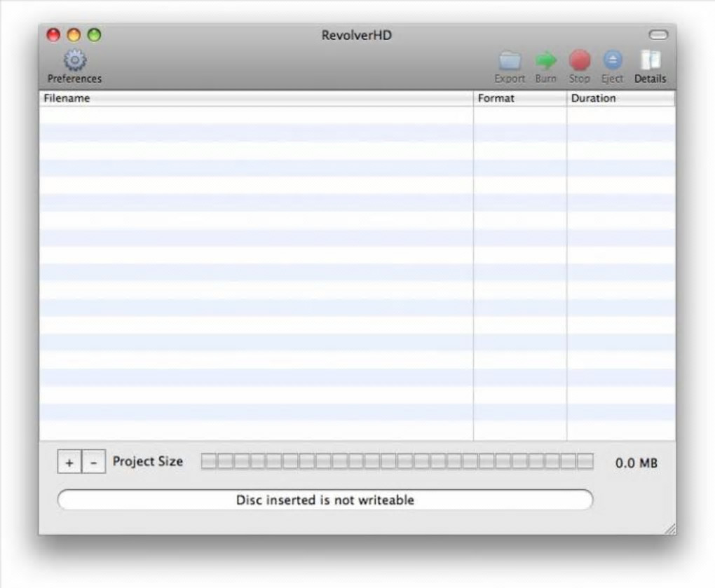Click the '0.0 MB' size readout
Viewport: 715px width, 588px height.
[636, 463]
